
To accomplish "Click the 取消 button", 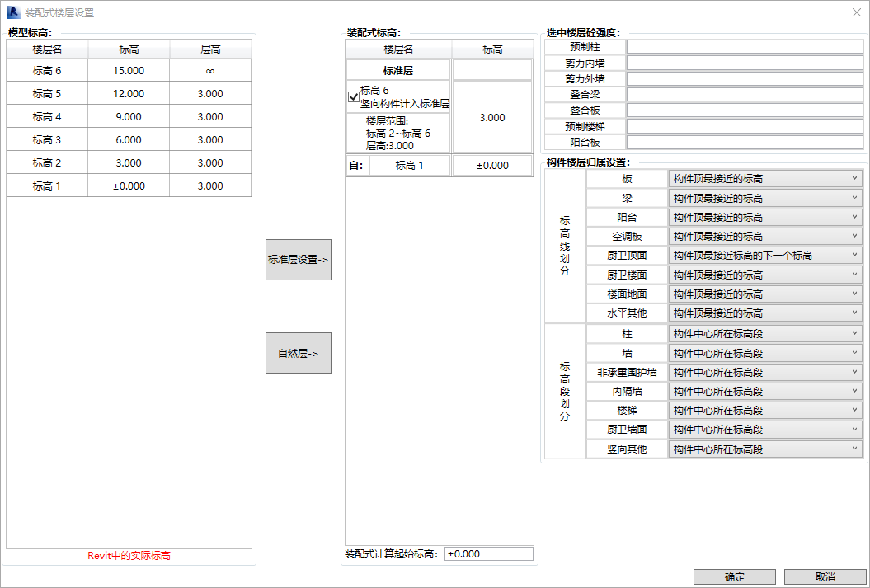I will (x=825, y=577).
